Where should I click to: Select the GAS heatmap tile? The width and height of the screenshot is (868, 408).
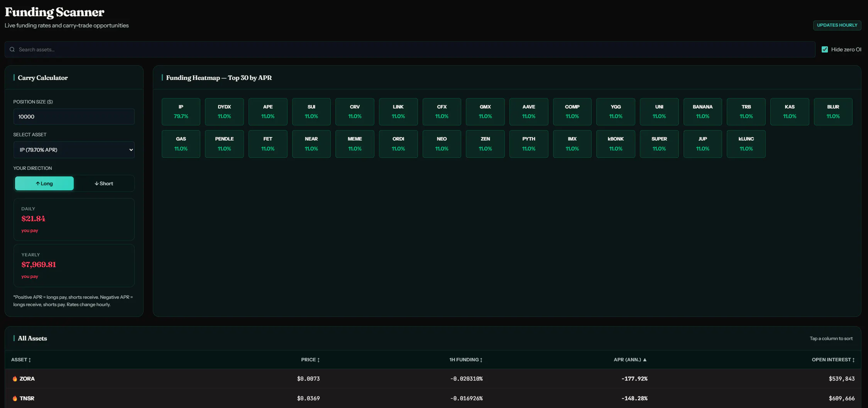pyautogui.click(x=181, y=144)
